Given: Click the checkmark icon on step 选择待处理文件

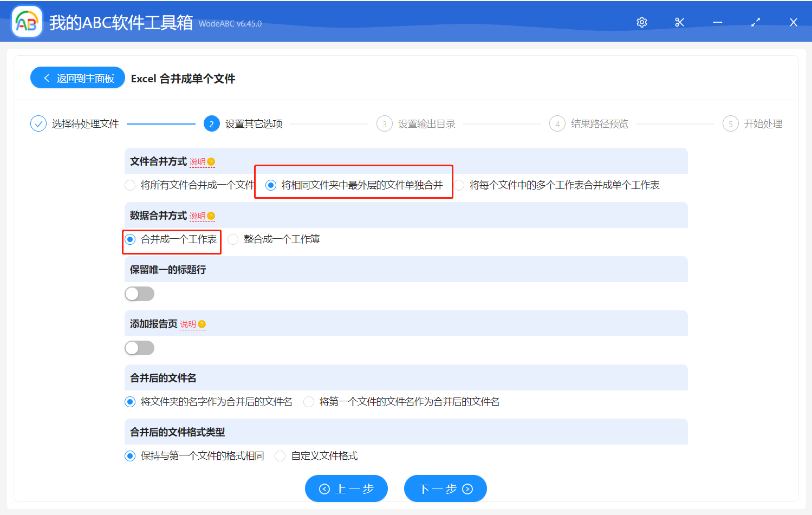Looking at the screenshot, I should tap(38, 123).
